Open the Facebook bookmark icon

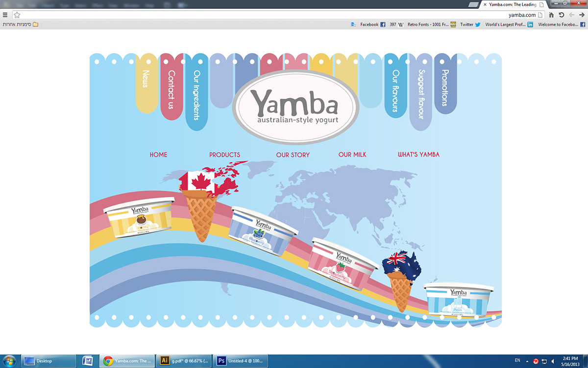coord(383,24)
